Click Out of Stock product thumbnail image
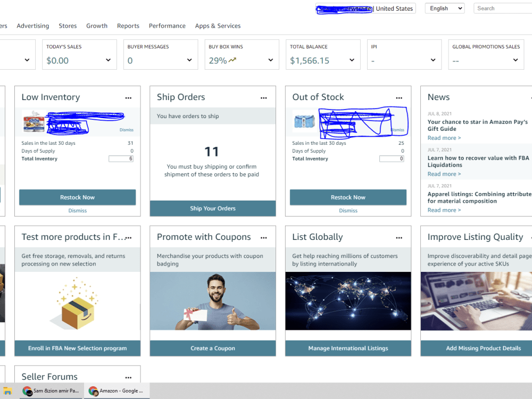This screenshot has height=399, width=532. click(x=304, y=122)
